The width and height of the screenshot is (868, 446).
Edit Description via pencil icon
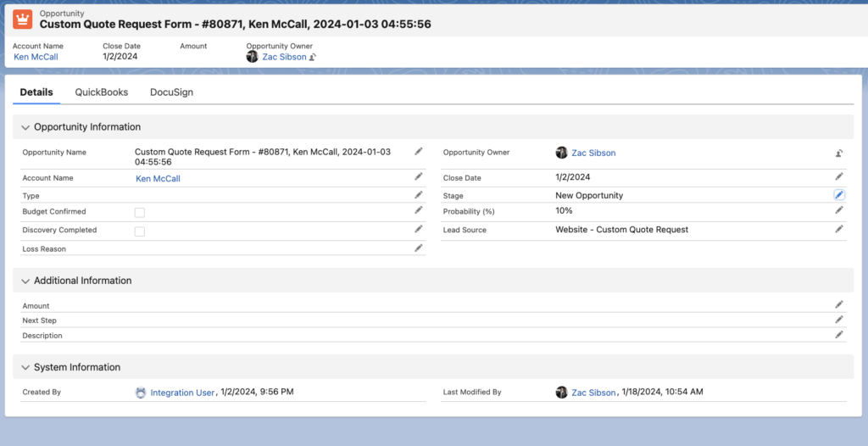[x=839, y=335]
